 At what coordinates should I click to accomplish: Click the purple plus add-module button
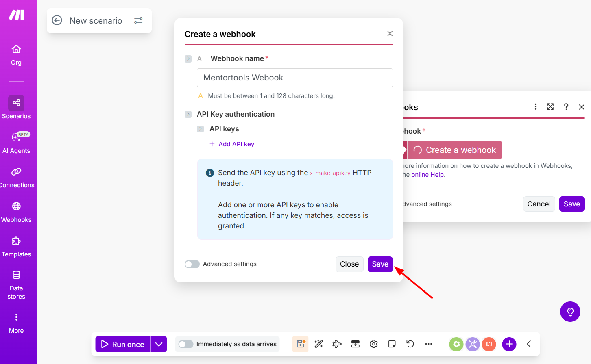[x=509, y=344]
